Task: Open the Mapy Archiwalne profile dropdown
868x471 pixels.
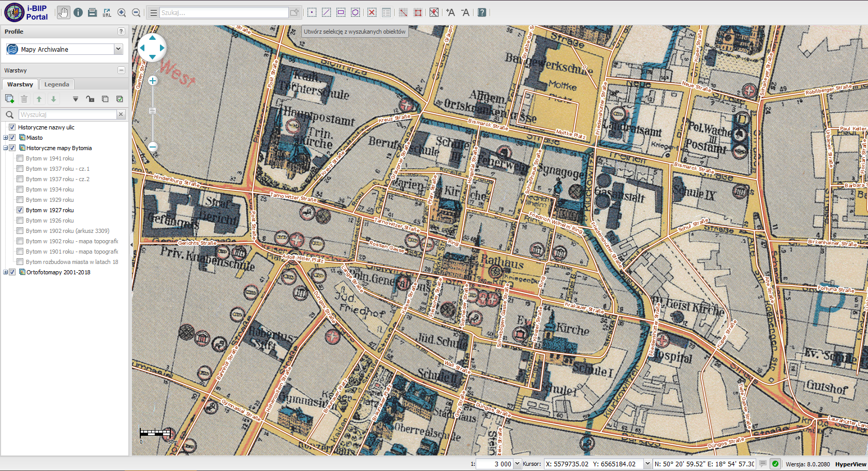Action: 118,49
